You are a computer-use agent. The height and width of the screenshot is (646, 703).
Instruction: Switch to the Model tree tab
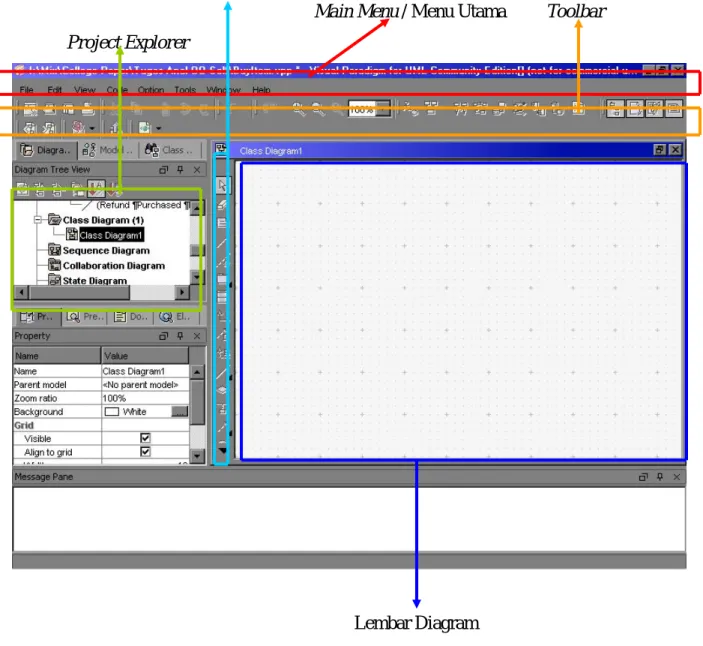108,150
